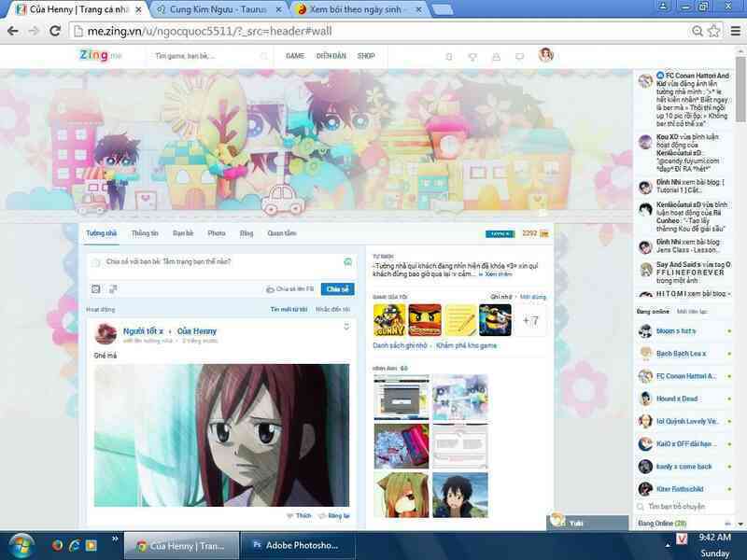Click the 'Thích' like link under the post
Screen dimensions: 747x560
(299, 516)
